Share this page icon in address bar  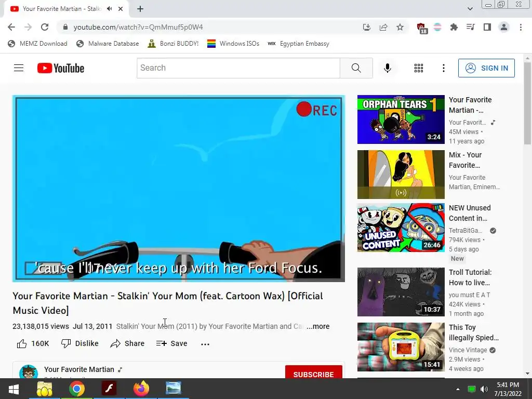pyautogui.click(x=383, y=27)
